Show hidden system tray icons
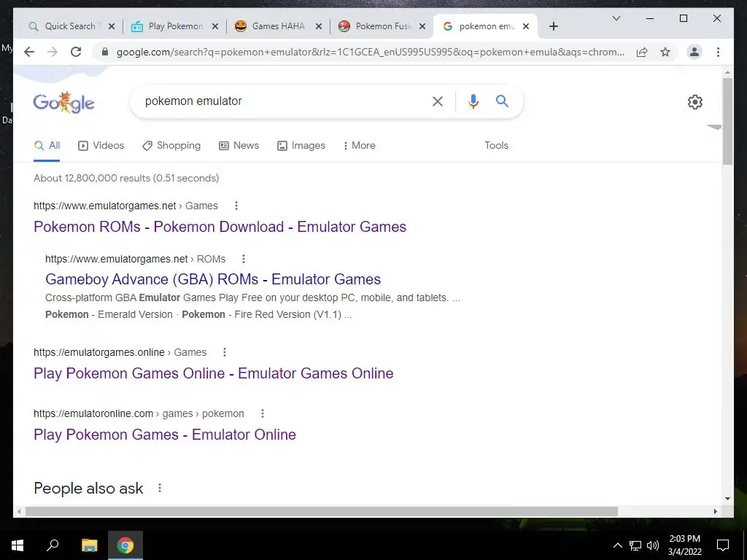The image size is (747, 560). (617, 545)
